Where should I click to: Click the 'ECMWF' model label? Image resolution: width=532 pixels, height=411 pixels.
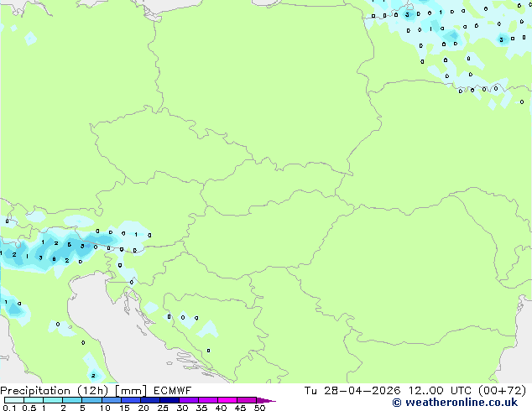pos(172,391)
